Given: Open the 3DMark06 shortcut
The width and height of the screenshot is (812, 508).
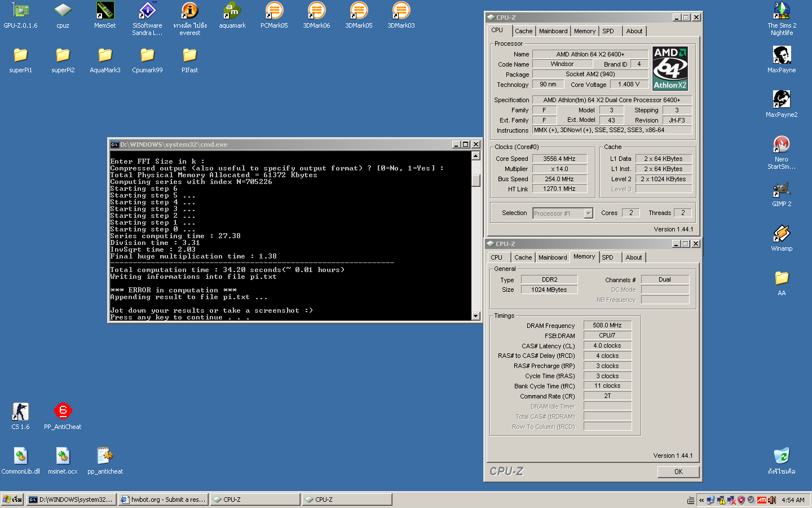Looking at the screenshot, I should pyautogui.click(x=316, y=15).
